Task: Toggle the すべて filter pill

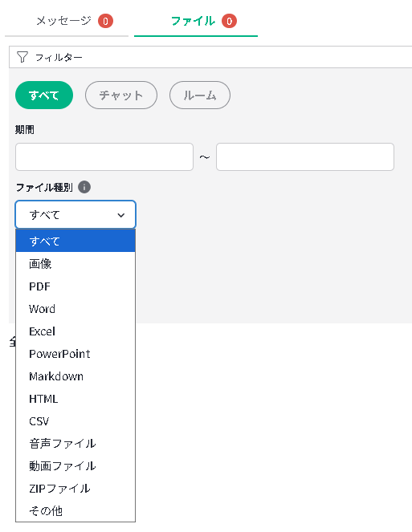Action: click(x=44, y=95)
